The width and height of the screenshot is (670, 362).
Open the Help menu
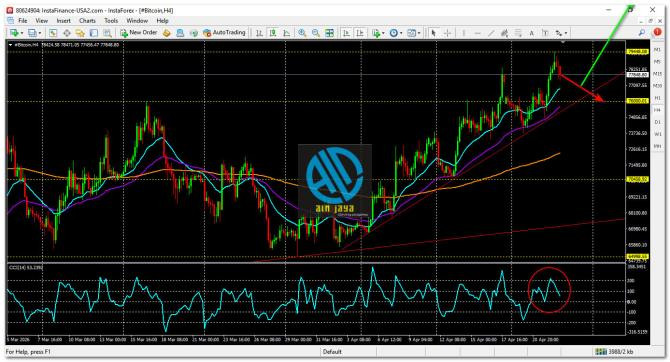(x=162, y=21)
